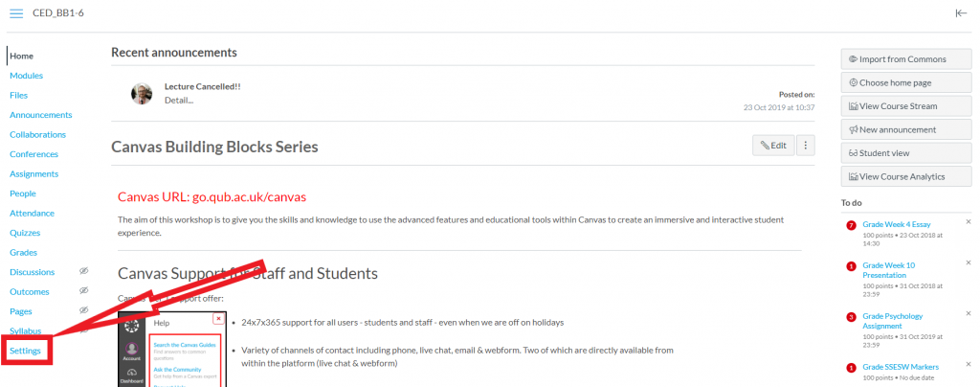Image resolution: width=980 pixels, height=387 pixels.
Task: Click the hidden-eye icon next to Outcomes
Action: [83, 291]
